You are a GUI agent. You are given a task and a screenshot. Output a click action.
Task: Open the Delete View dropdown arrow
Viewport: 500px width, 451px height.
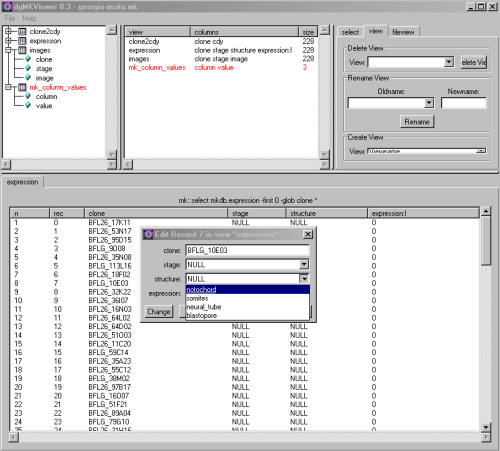coord(449,62)
